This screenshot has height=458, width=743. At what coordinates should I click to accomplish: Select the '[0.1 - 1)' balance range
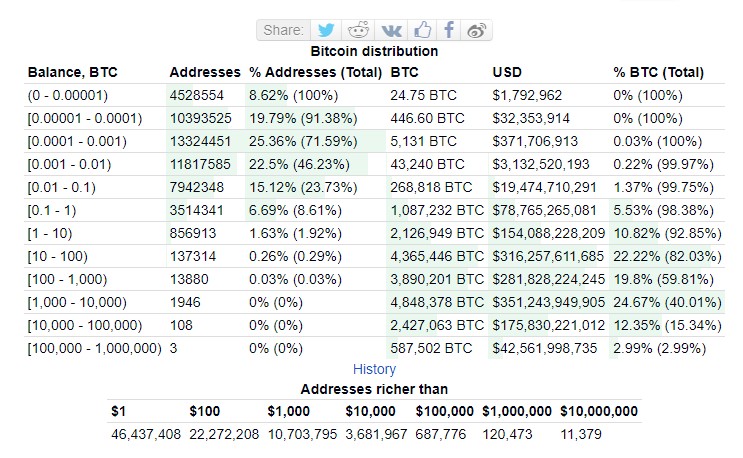point(52,210)
